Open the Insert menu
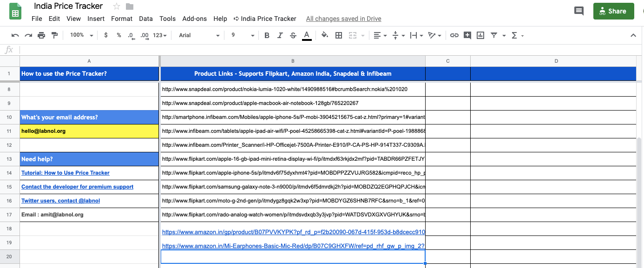644x268 pixels. click(96, 19)
